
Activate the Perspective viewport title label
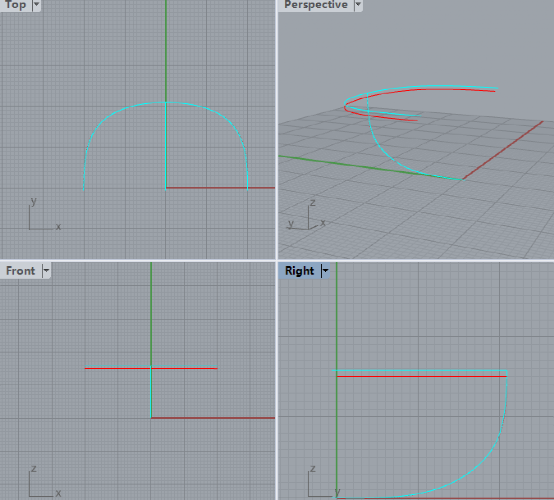click(x=316, y=5)
